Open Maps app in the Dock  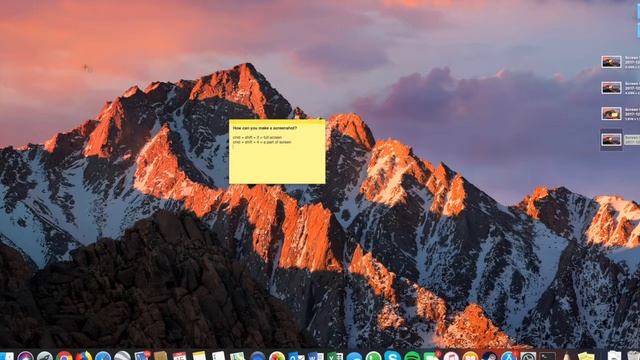[x=237, y=356]
